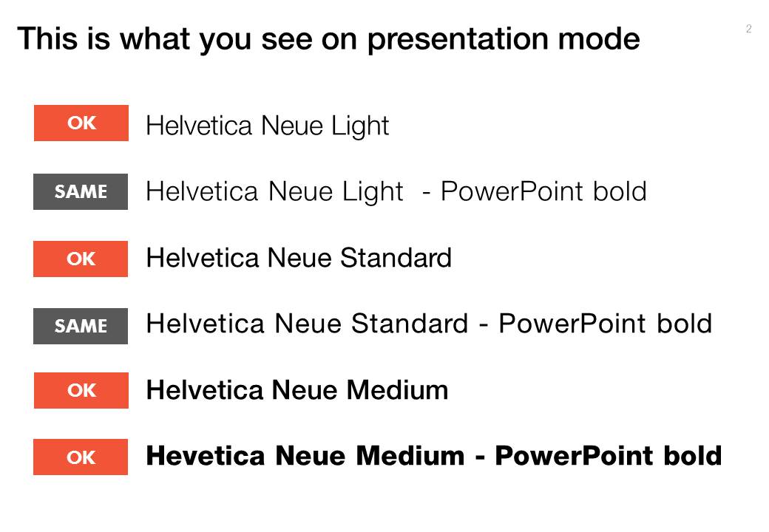Click the first orange OK badge
769x532 pixels.
pyautogui.click(x=81, y=123)
